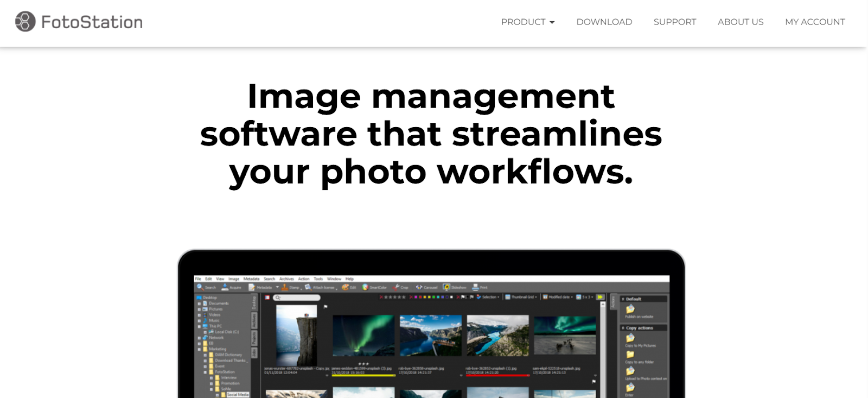Open the Action menu in the app screenshot
The height and width of the screenshot is (398, 868).
coord(304,279)
